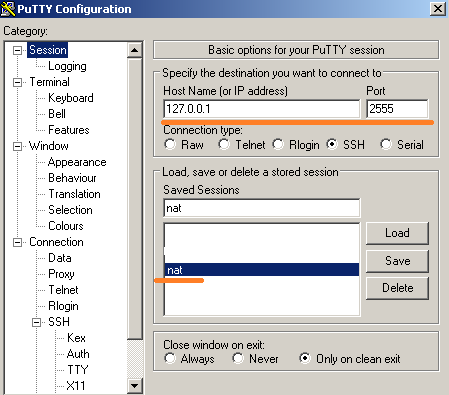Viewport: 449px width, 395px height.
Task: Click the PuTTY icon in title bar
Action: point(8,9)
